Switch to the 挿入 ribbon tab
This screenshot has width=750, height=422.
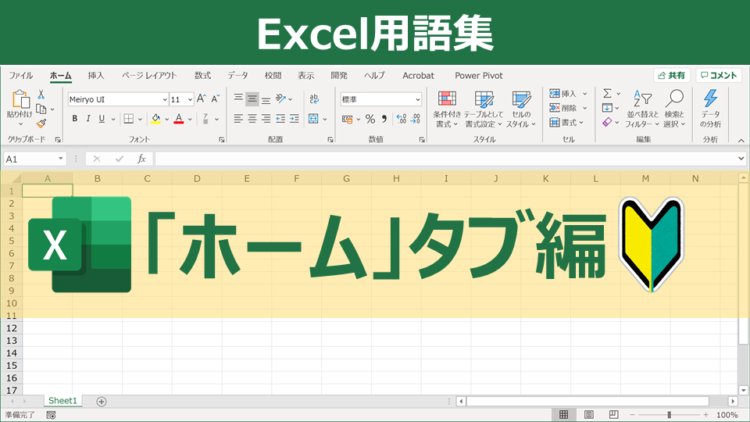tap(96, 76)
